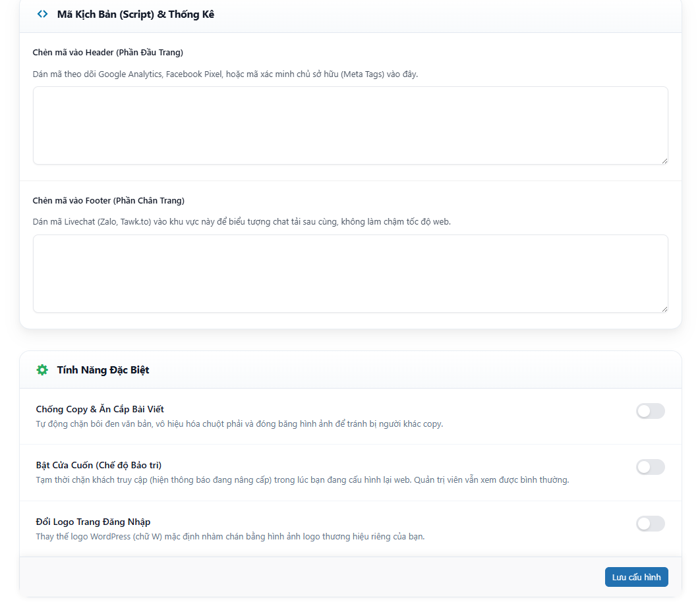This screenshot has height=602, width=700.
Task: Click the description starting 'Tự động chặn bôi đen'
Action: point(239,424)
